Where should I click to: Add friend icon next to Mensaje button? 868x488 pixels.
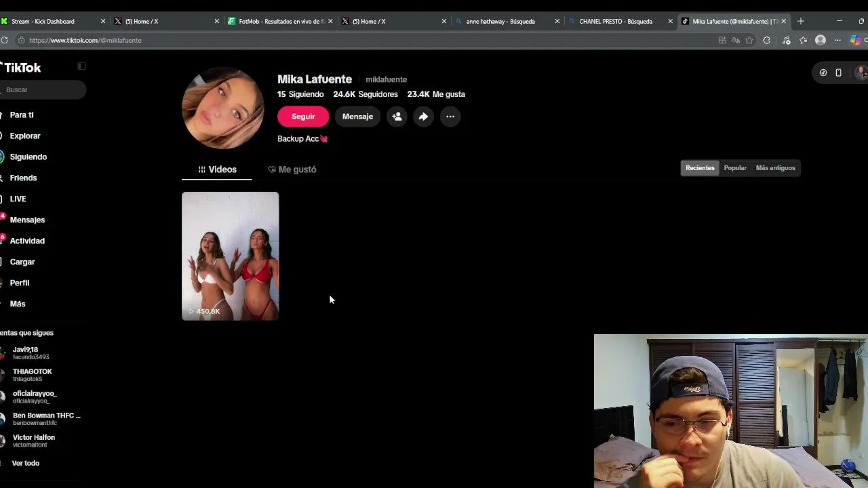[x=397, y=117]
